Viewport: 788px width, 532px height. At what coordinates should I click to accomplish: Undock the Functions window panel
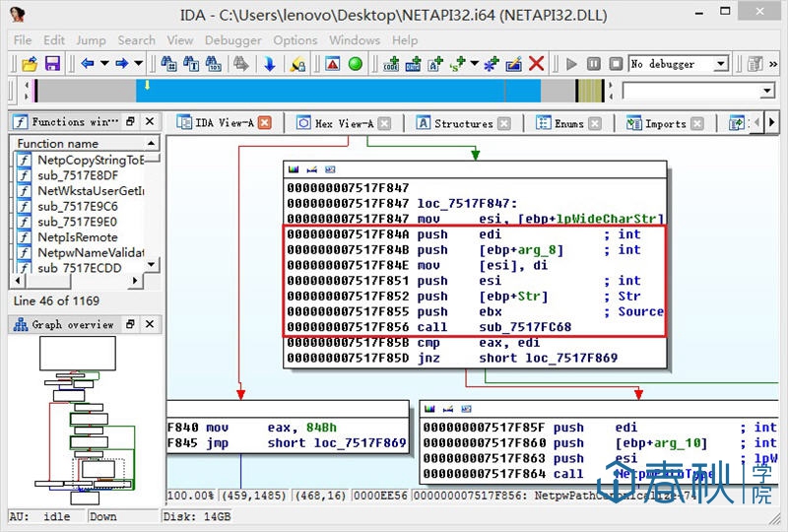pos(130,121)
